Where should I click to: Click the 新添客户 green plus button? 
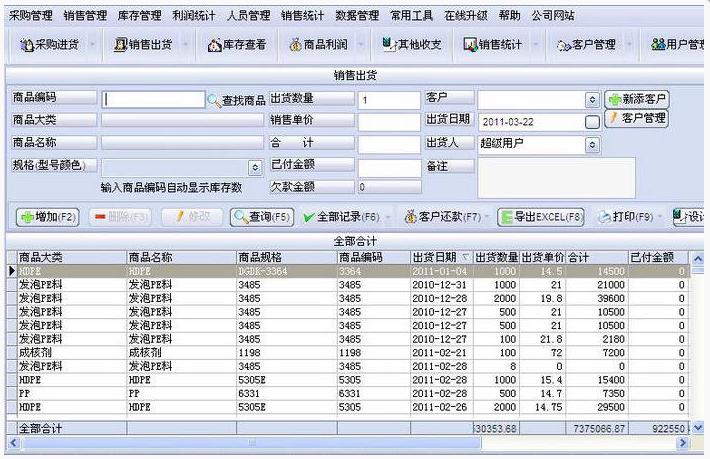point(637,99)
